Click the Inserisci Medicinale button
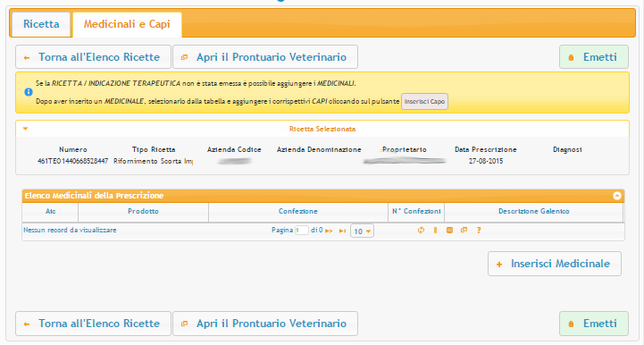Image resolution: width=644 pixels, height=345 pixels. [x=555, y=264]
